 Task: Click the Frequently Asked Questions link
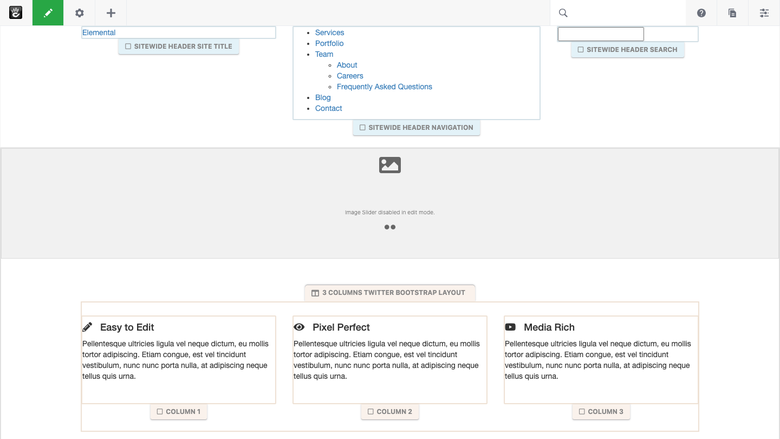click(384, 87)
